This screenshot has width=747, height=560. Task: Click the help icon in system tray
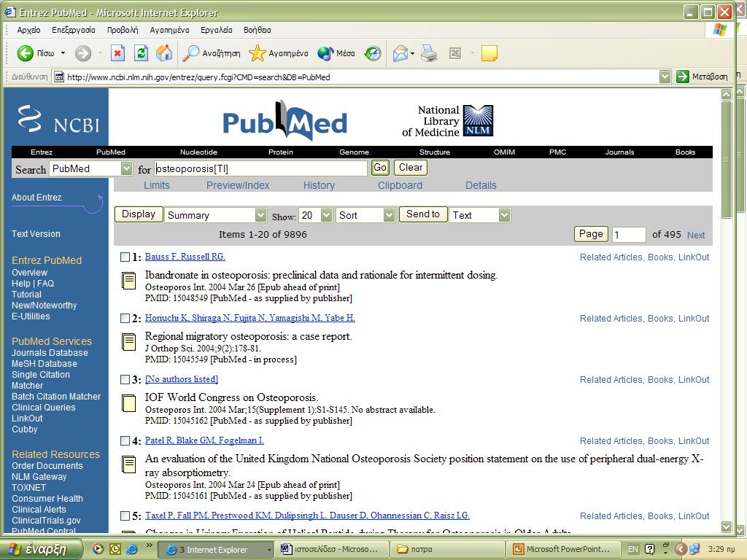click(x=649, y=549)
